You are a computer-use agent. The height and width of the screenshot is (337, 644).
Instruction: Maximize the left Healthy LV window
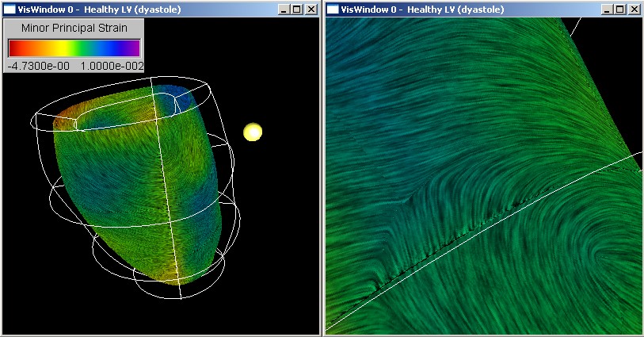coord(297,9)
